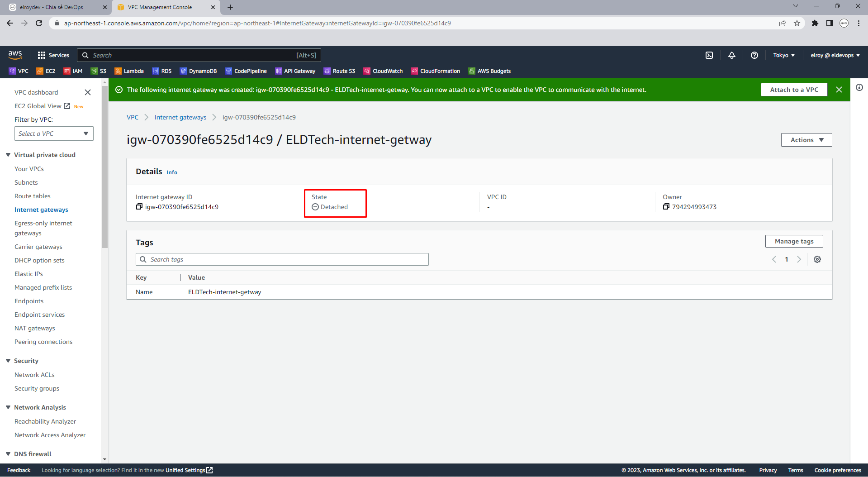Select VPC Management Console browser tab
Viewport: 868px width, 477px height.
click(x=165, y=7)
